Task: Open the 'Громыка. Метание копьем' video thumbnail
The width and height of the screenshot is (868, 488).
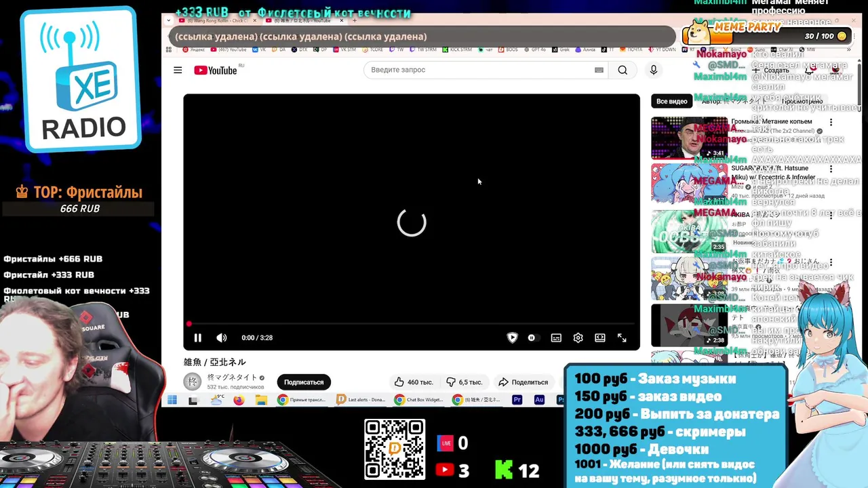Action: point(689,138)
